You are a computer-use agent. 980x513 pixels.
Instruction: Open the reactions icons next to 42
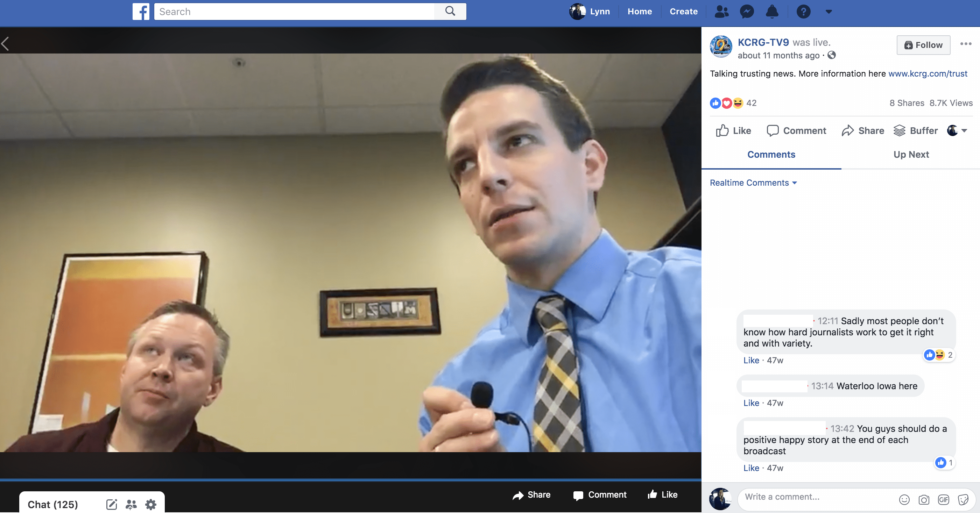727,103
